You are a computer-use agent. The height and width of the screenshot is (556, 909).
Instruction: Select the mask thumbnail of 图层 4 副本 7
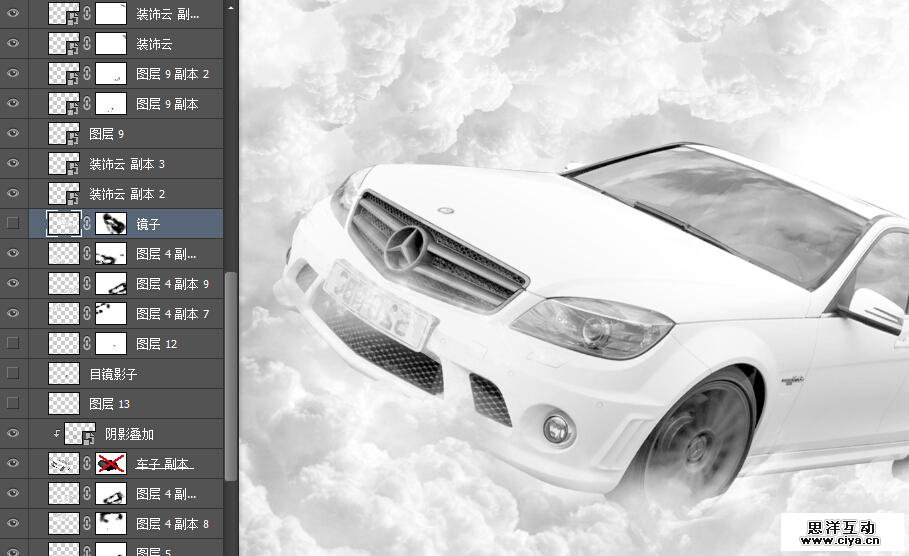tap(111, 314)
